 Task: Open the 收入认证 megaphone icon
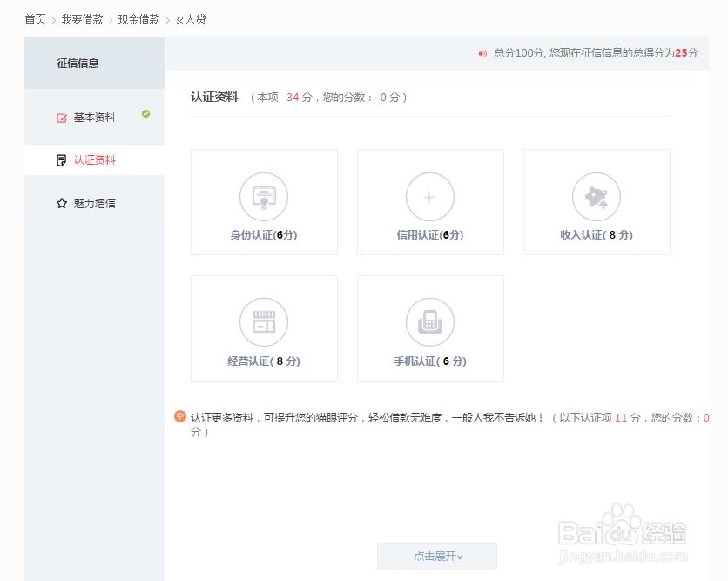pyautogui.click(x=596, y=196)
